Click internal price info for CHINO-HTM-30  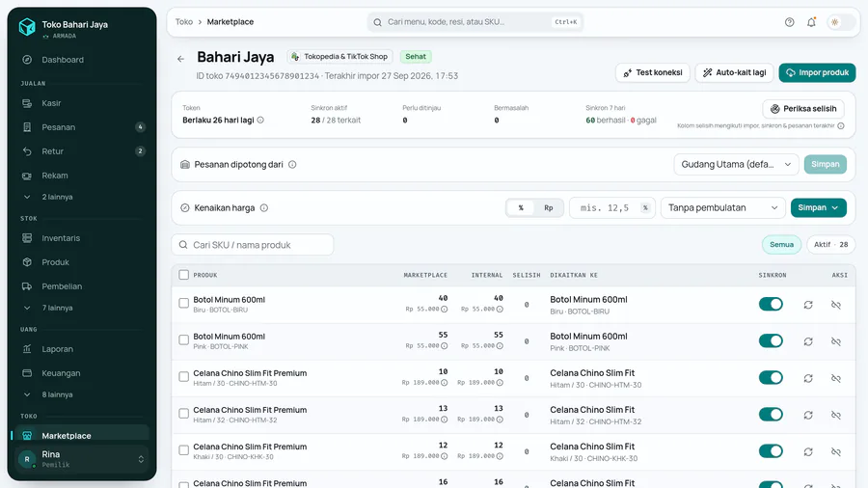(500, 383)
